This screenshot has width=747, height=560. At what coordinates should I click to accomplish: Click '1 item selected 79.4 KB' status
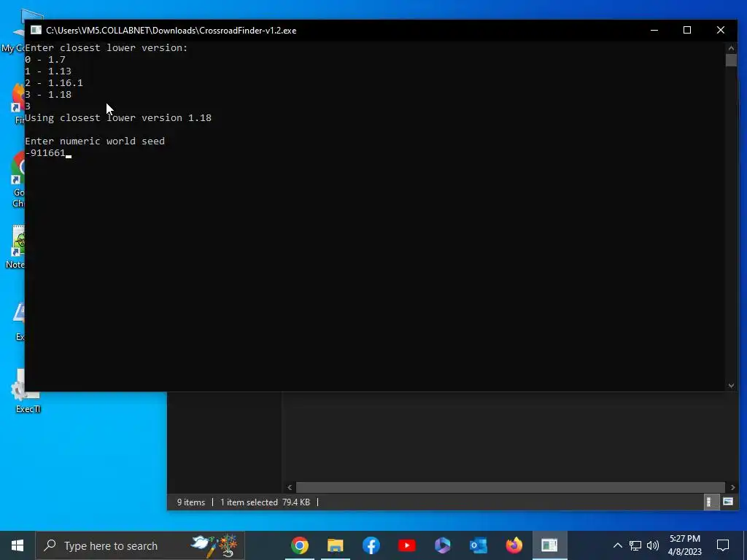[x=265, y=502]
